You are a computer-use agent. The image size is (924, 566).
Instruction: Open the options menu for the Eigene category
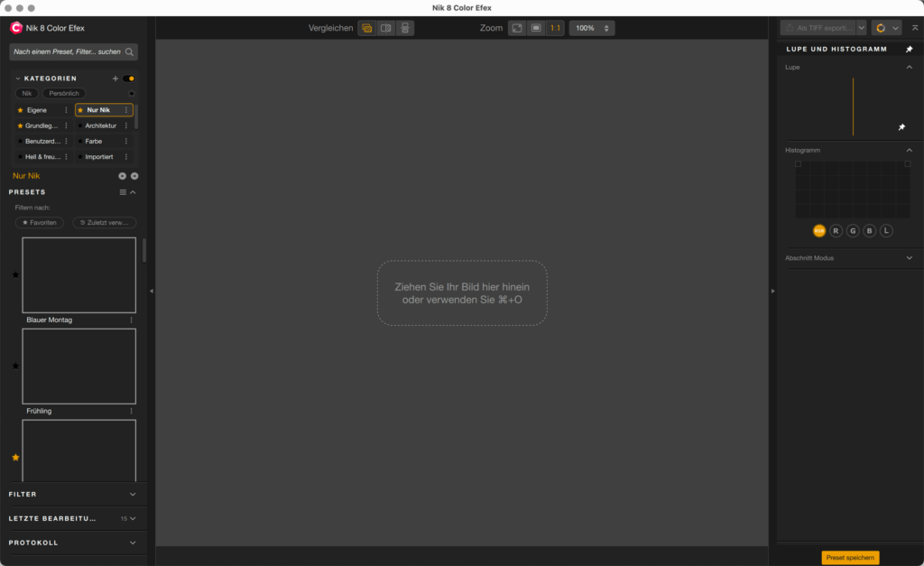coord(66,110)
